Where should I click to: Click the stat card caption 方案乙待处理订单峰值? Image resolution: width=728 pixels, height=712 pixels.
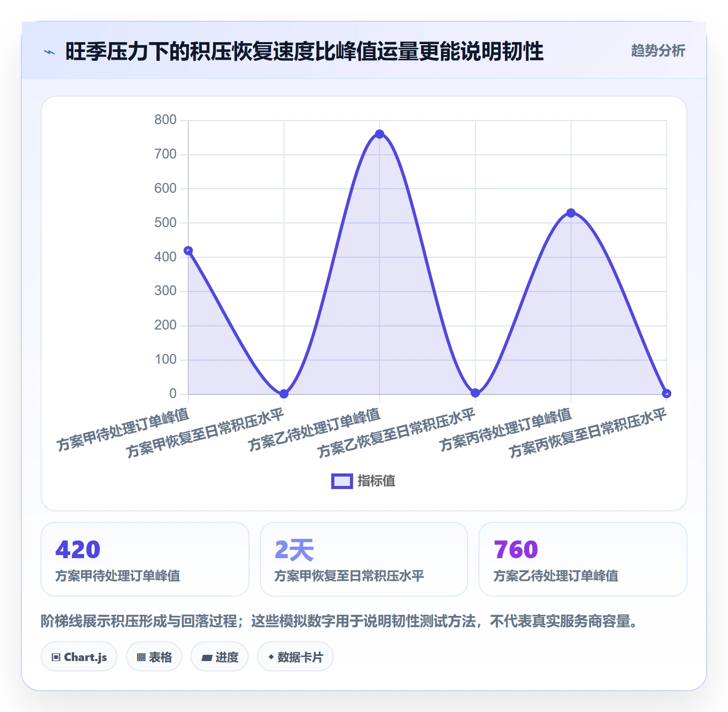pos(556,576)
